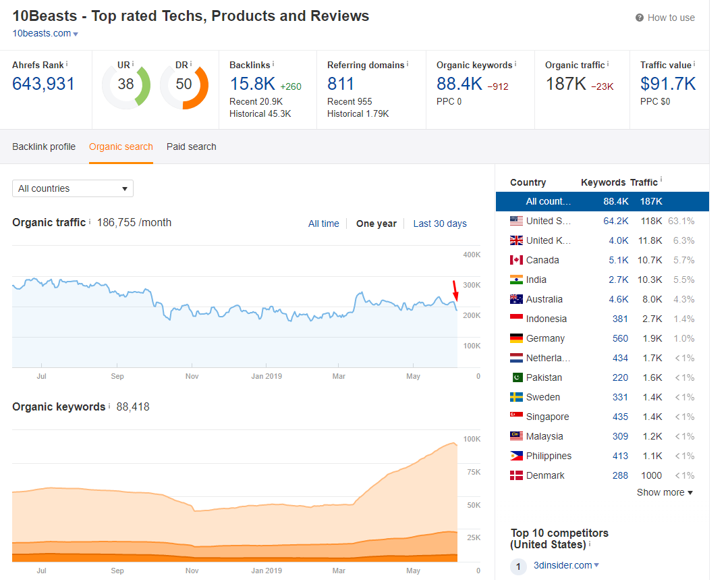Open the Traffic value $91.7K

click(668, 84)
